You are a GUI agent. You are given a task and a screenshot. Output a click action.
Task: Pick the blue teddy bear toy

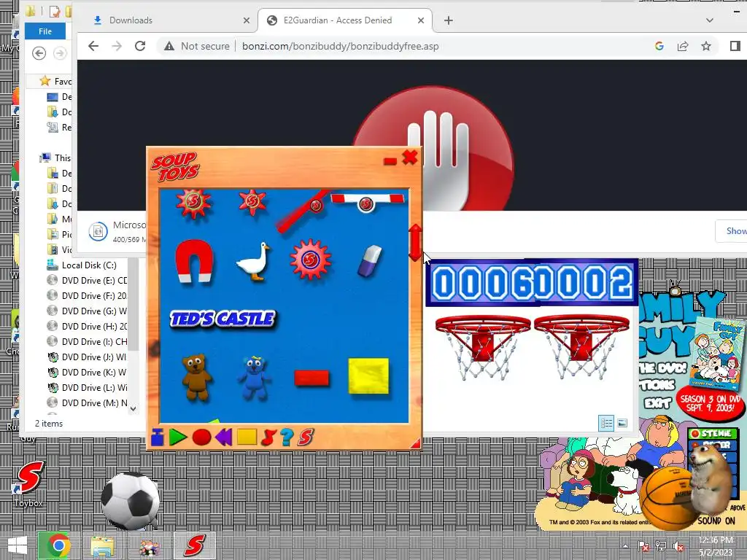point(254,378)
